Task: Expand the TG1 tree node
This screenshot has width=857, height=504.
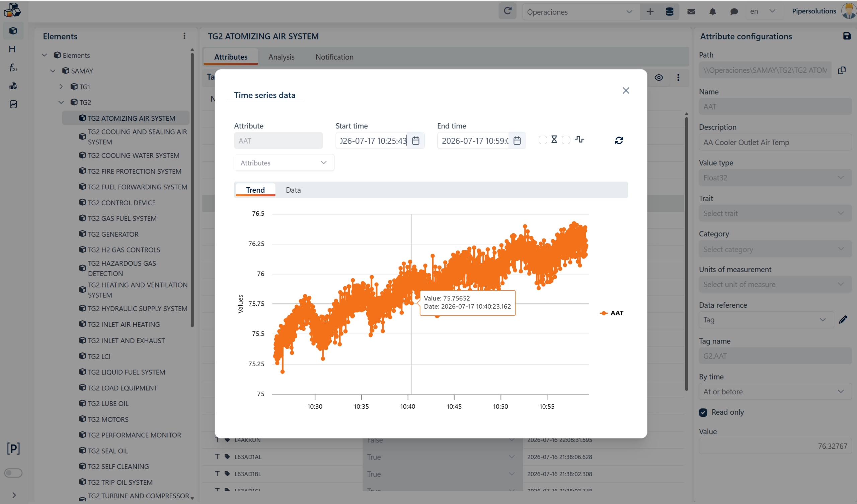Action: tap(61, 87)
